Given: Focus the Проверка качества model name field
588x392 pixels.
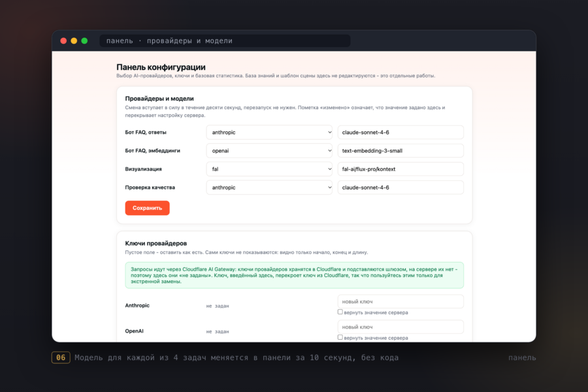Looking at the screenshot, I should tap(400, 188).
